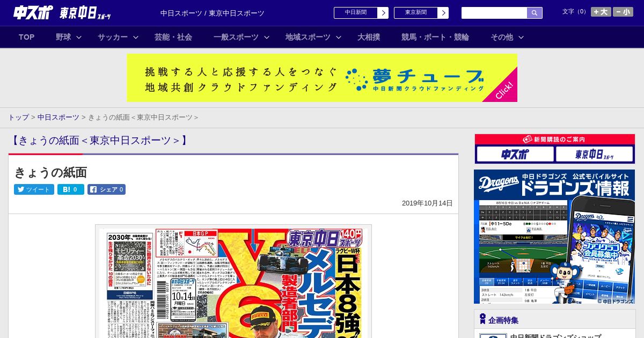644x338 pixels.
Task: Follow the トップ breadcrumb link
Action: click(18, 117)
